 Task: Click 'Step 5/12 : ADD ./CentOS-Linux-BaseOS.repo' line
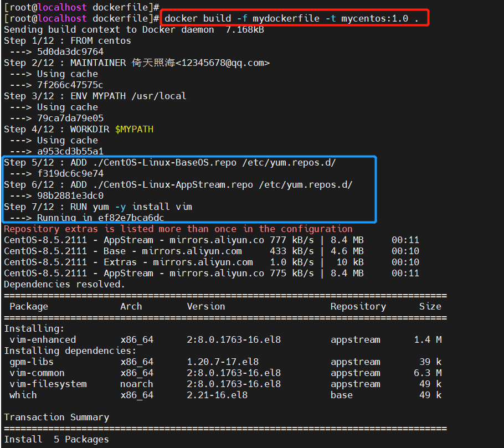(x=169, y=163)
